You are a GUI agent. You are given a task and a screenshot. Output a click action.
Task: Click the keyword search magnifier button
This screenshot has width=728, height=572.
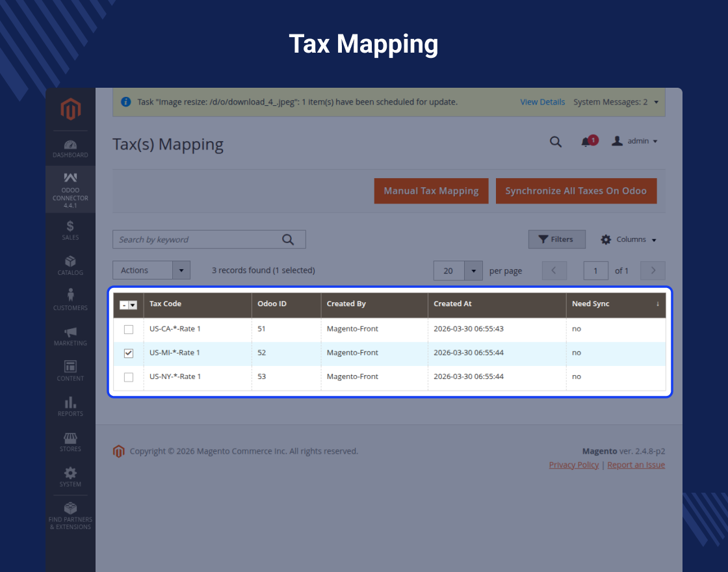point(288,240)
